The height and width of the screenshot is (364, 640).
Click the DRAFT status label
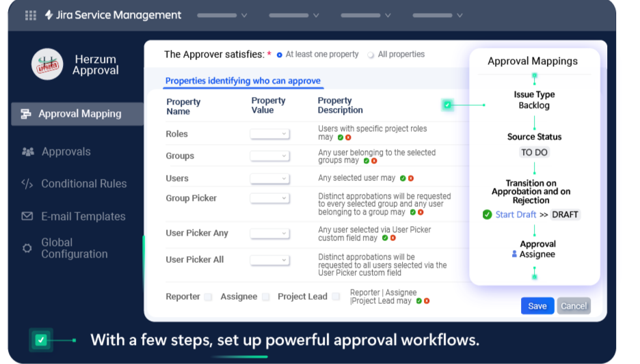(x=565, y=214)
